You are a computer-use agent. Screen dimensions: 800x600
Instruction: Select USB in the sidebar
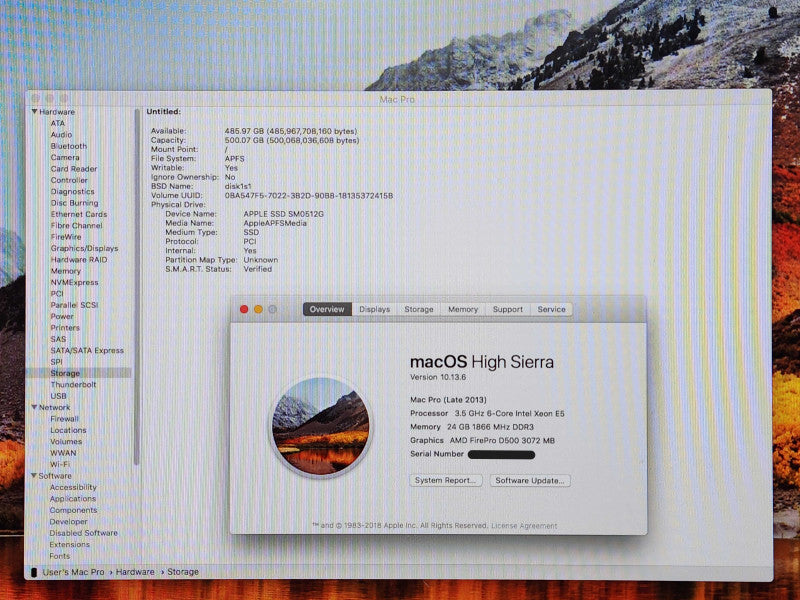click(58, 396)
